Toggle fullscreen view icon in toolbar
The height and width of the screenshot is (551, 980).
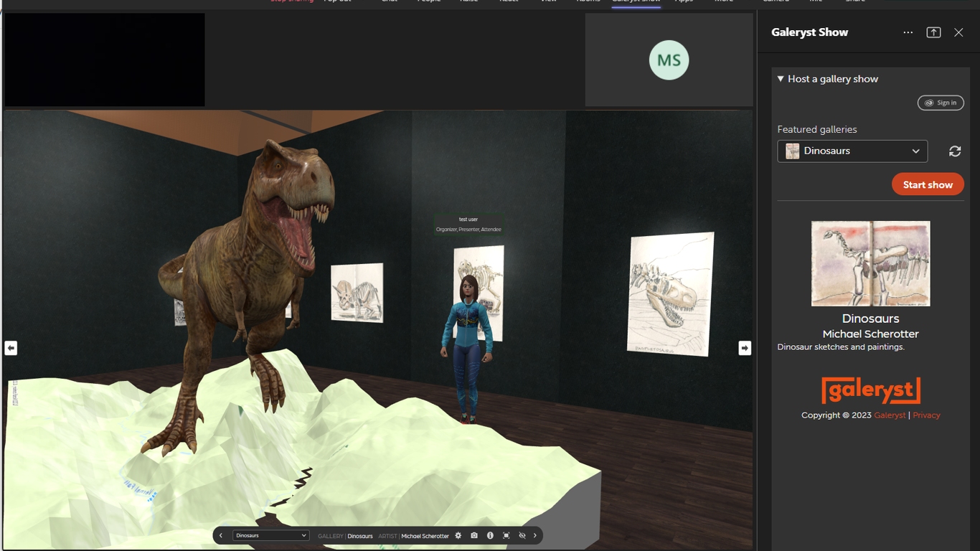507,535
